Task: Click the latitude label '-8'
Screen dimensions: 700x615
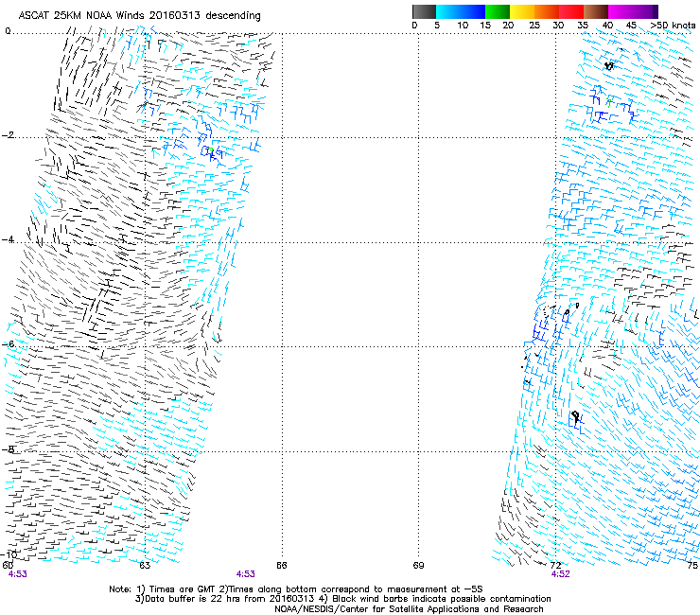Action: click(9, 449)
